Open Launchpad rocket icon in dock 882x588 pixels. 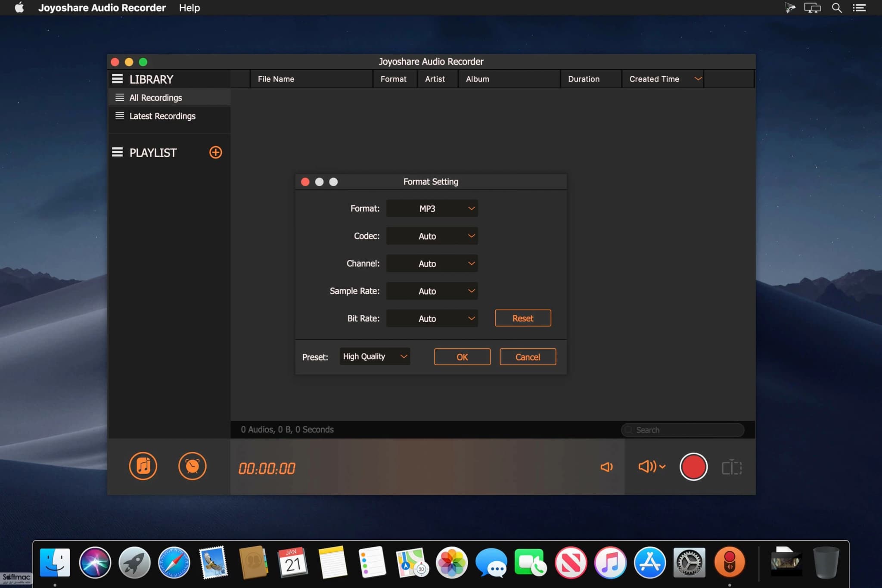click(134, 563)
